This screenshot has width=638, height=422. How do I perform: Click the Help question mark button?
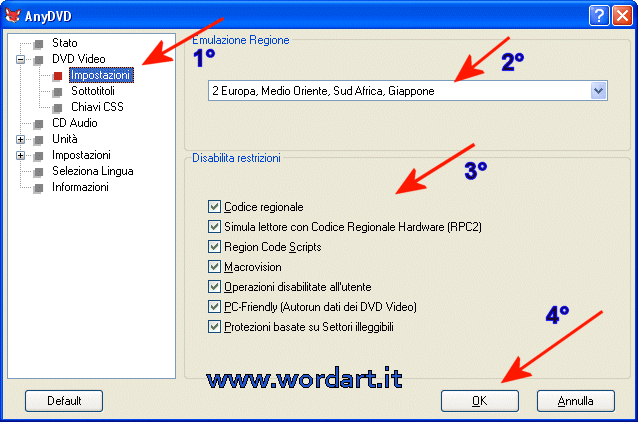tap(599, 15)
